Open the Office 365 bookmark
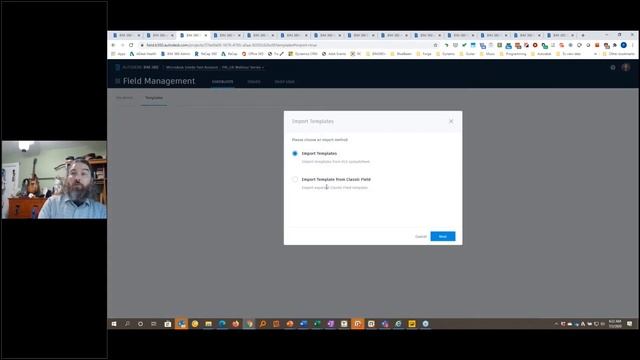The width and height of the screenshot is (640, 360). click(253, 54)
